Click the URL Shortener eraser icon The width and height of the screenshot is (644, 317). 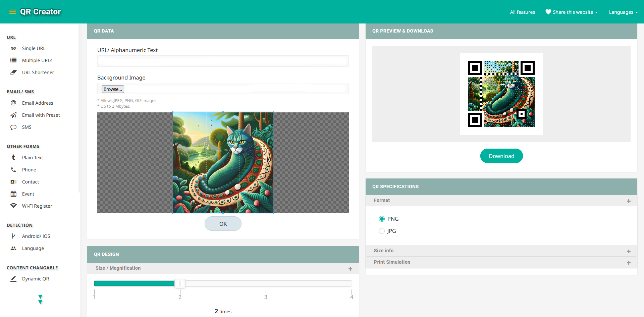click(13, 72)
